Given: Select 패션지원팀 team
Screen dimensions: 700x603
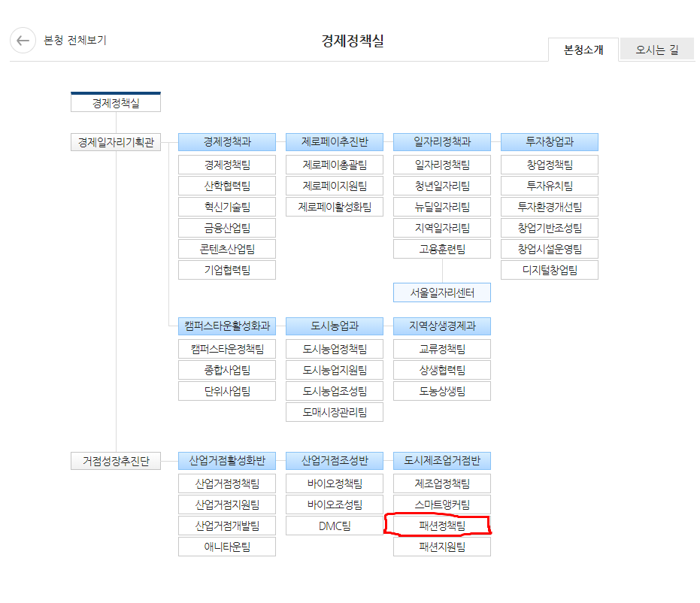Looking at the screenshot, I should point(442,547).
